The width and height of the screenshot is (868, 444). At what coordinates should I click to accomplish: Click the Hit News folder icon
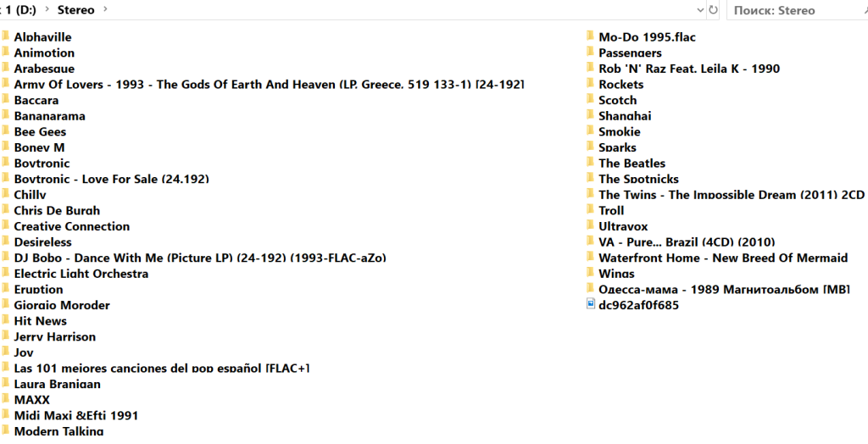pyautogui.click(x=5, y=320)
